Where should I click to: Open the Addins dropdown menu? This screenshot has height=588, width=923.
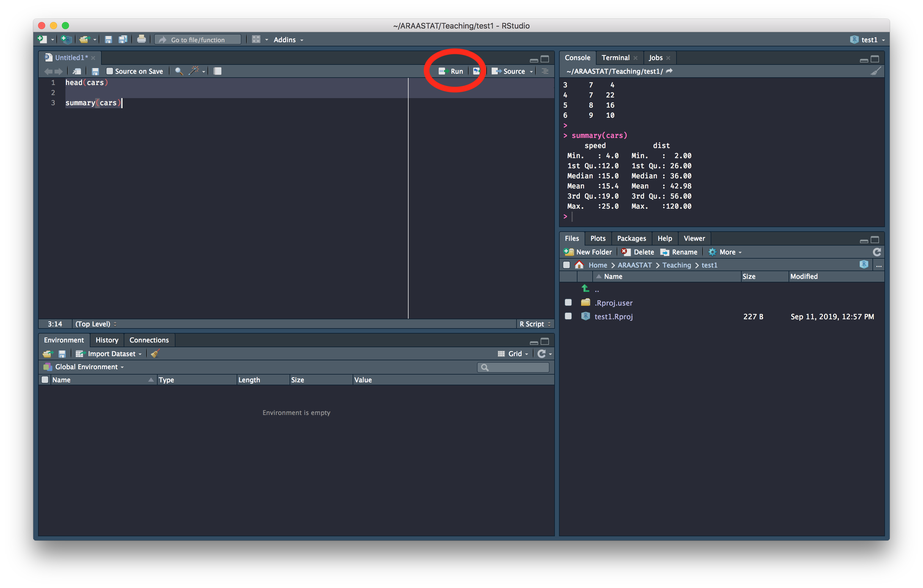(x=288, y=40)
